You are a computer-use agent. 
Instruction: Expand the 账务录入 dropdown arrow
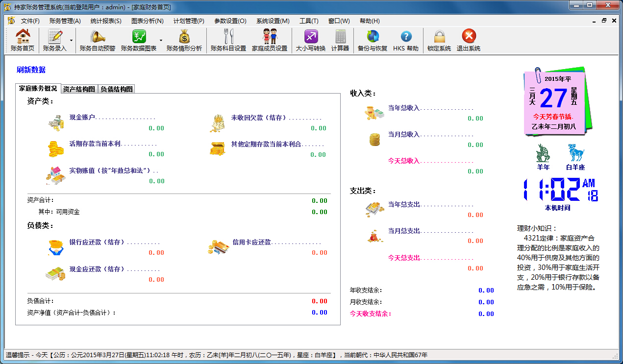click(72, 41)
